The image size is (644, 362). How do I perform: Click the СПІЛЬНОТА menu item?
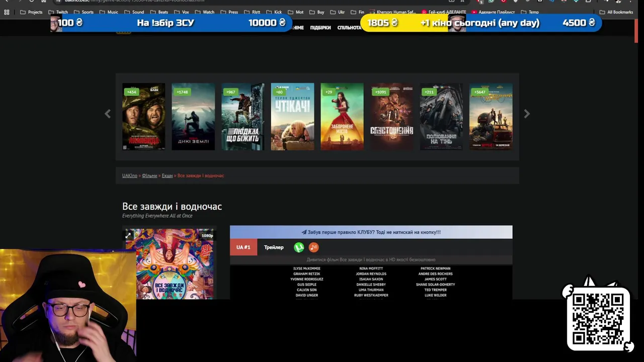[x=349, y=28]
